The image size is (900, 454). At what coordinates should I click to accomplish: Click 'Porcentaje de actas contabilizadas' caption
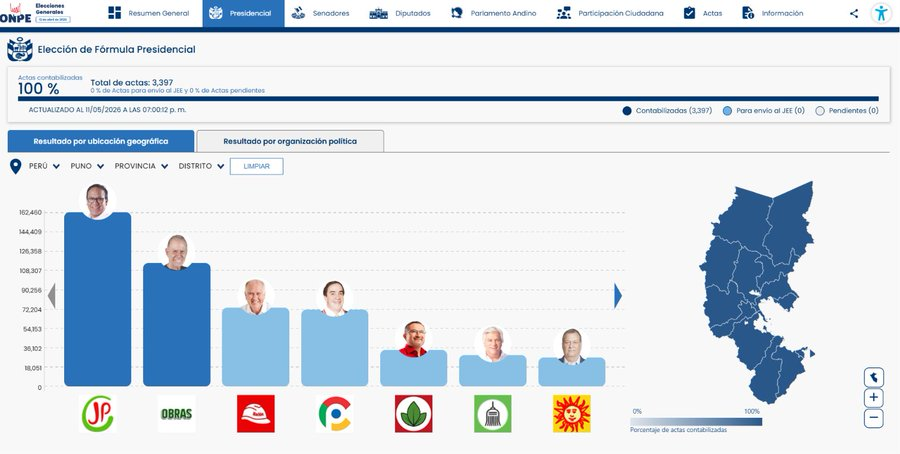point(678,430)
